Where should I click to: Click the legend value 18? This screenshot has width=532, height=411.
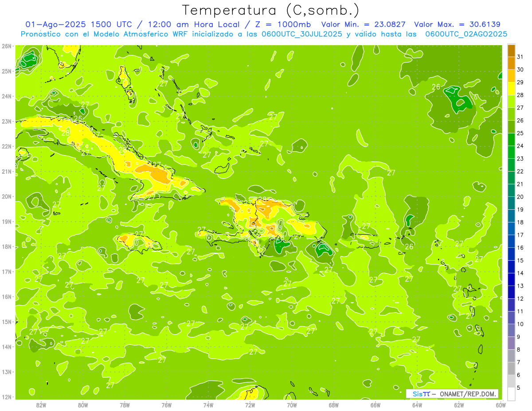520,222
